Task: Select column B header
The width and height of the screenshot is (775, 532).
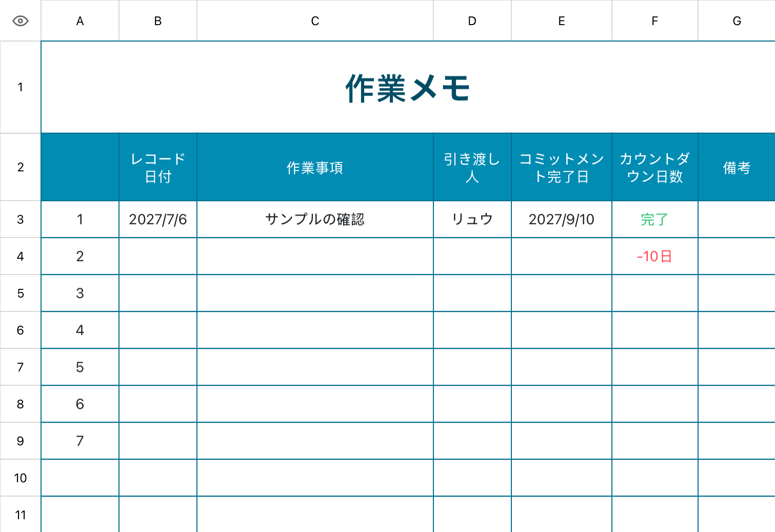Action: click(158, 21)
